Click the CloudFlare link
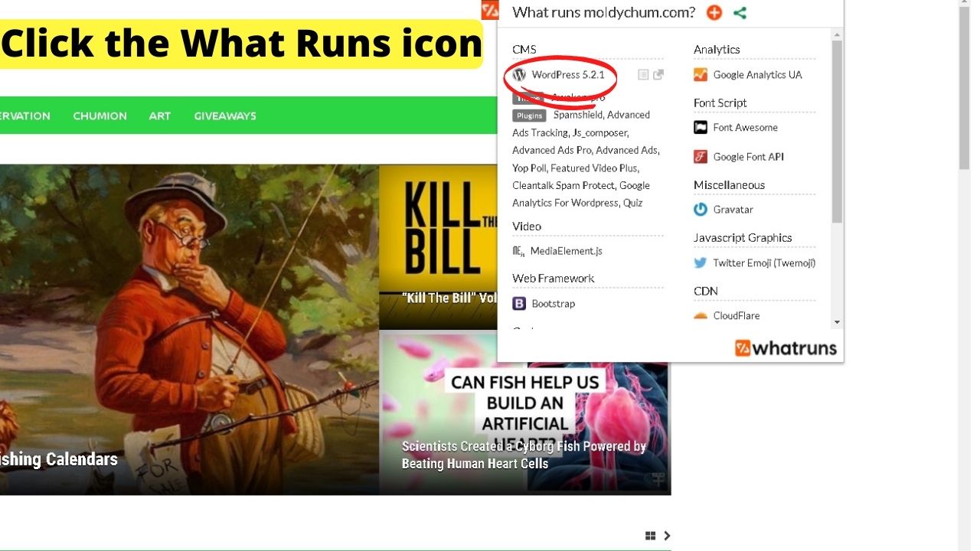The height and width of the screenshot is (551, 980). (x=737, y=315)
